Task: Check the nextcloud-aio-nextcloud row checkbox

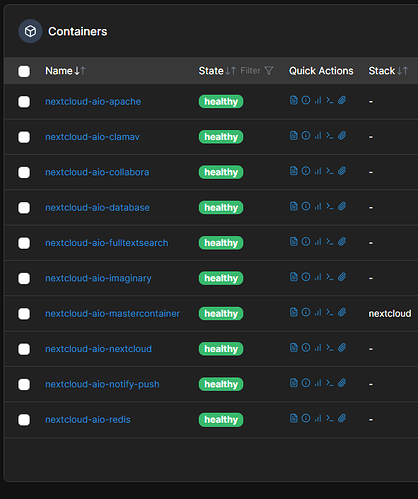Action: pos(24,349)
